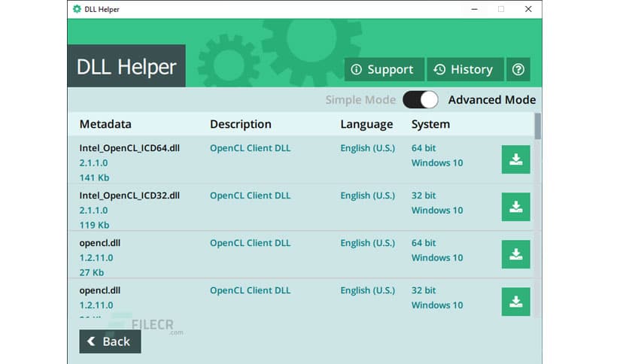Screen dimensions: 629x364
Task: Click version 1.2.11.0 of 64 bit opencl.dll
Action: [96, 258]
